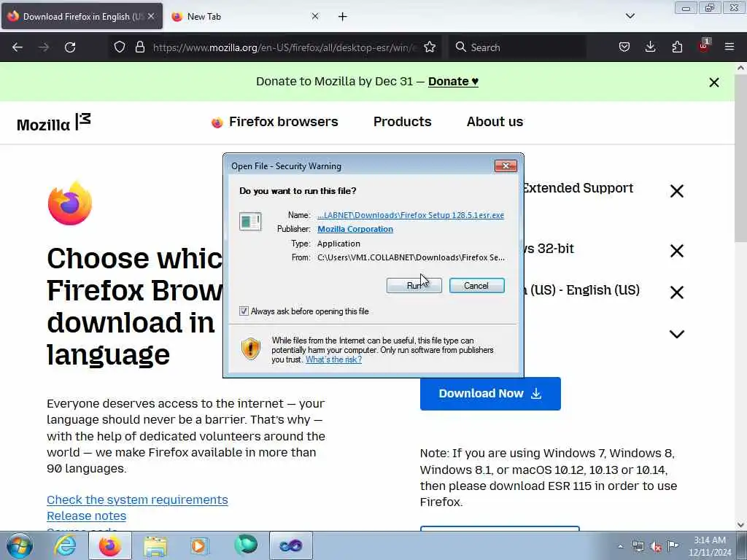Click the muted volume tray icon

pos(656,547)
